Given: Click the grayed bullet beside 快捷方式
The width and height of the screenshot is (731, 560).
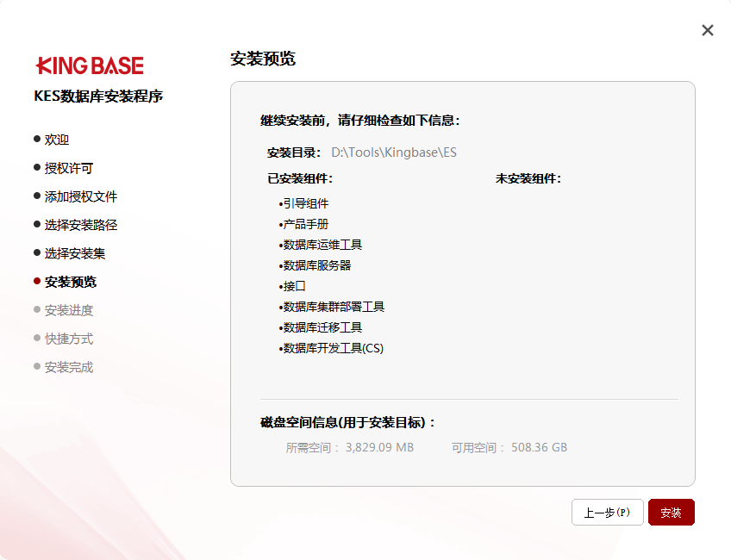Looking at the screenshot, I should [x=37, y=339].
